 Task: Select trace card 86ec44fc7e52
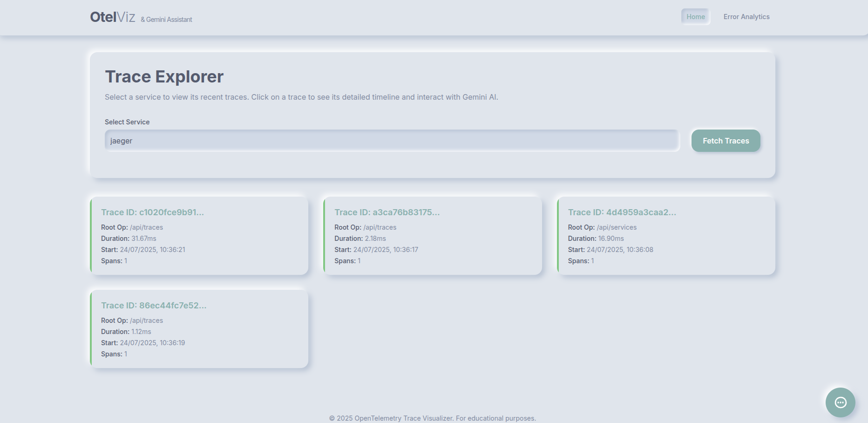point(199,329)
